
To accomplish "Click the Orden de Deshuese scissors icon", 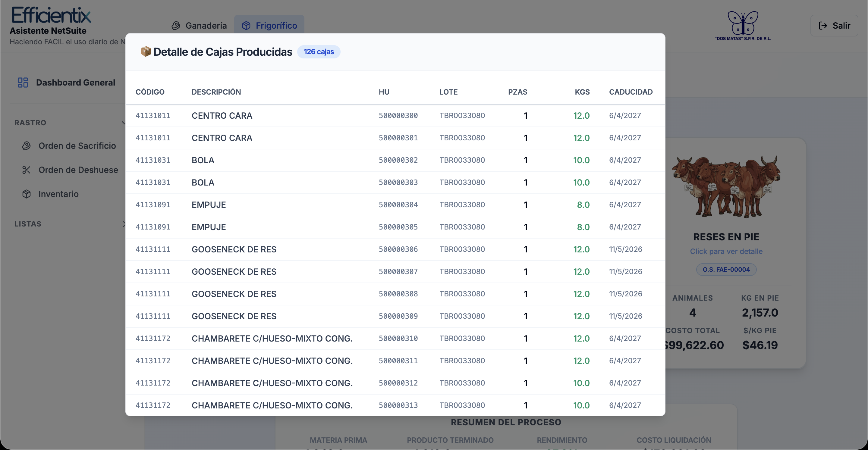I will [x=26, y=170].
